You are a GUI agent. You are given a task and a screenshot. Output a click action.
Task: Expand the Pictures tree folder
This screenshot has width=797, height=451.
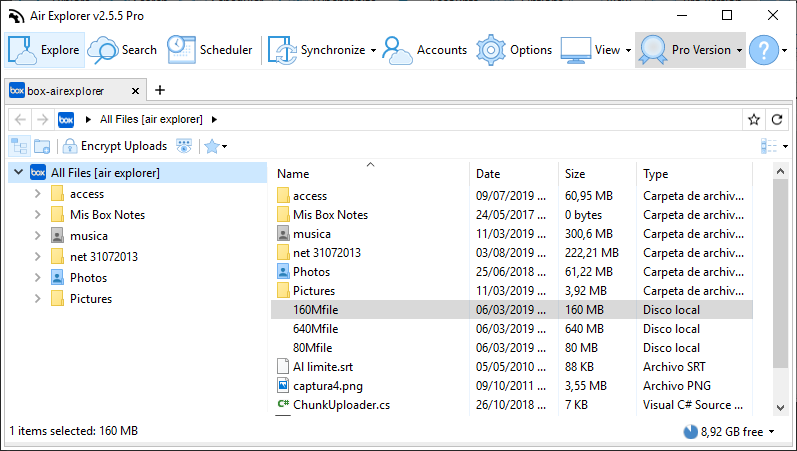(x=37, y=298)
